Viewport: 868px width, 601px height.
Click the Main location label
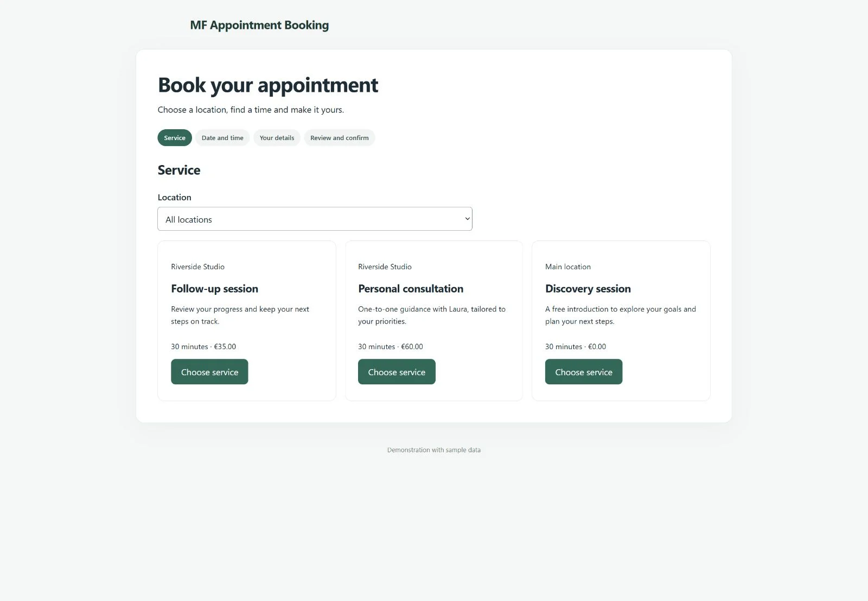(x=568, y=267)
